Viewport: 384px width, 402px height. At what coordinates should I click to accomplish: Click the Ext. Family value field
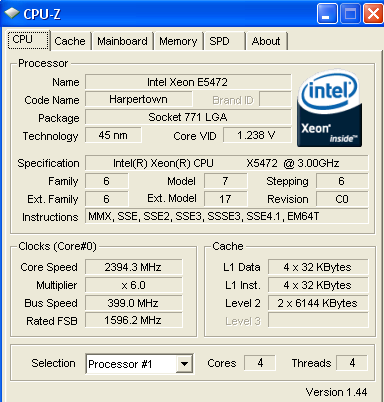(x=107, y=199)
